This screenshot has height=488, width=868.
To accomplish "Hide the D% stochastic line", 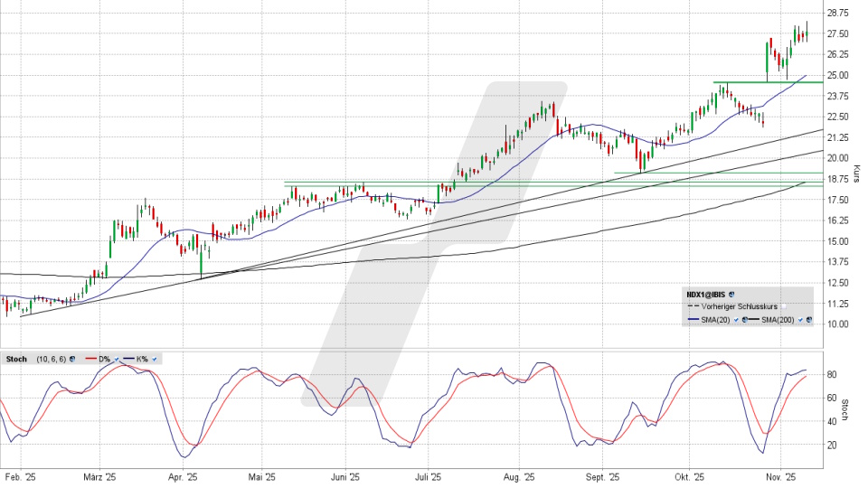I will [x=117, y=359].
